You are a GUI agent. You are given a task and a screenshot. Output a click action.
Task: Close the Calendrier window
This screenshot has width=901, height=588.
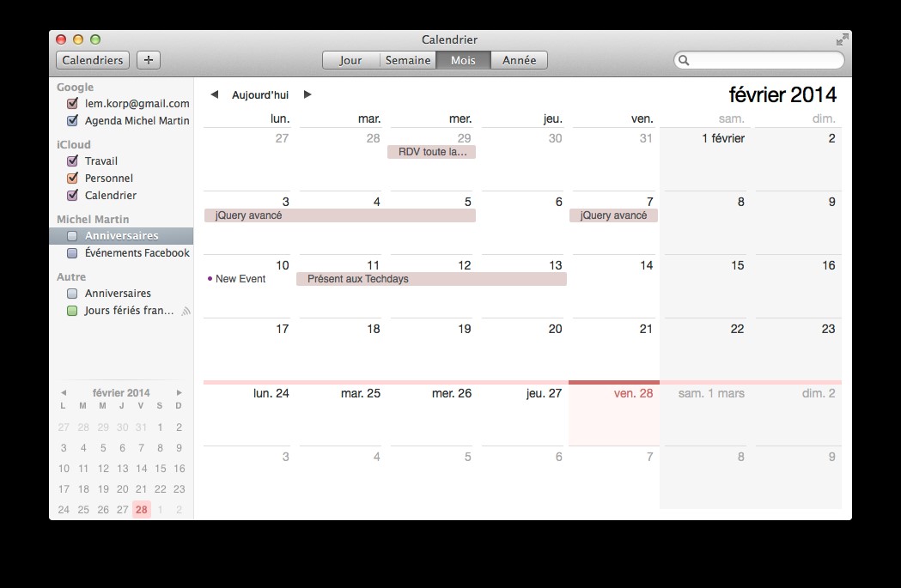point(61,39)
